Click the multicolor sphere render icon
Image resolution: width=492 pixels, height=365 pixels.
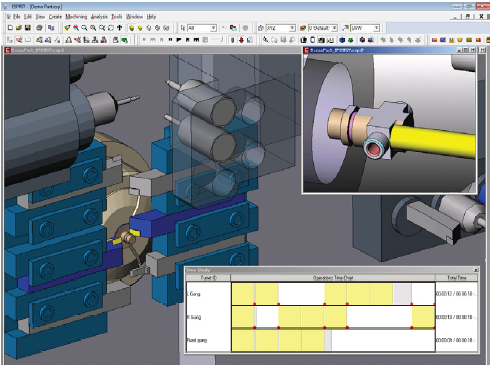coord(362,40)
